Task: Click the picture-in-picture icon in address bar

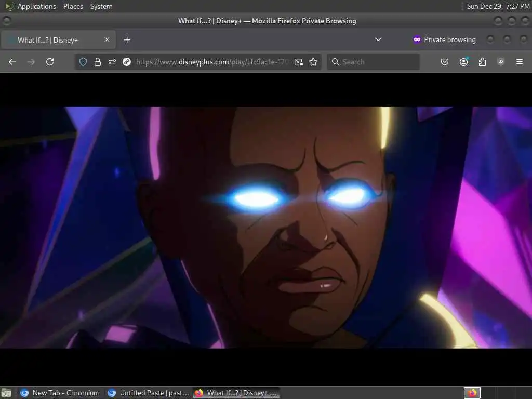Action: [299, 62]
